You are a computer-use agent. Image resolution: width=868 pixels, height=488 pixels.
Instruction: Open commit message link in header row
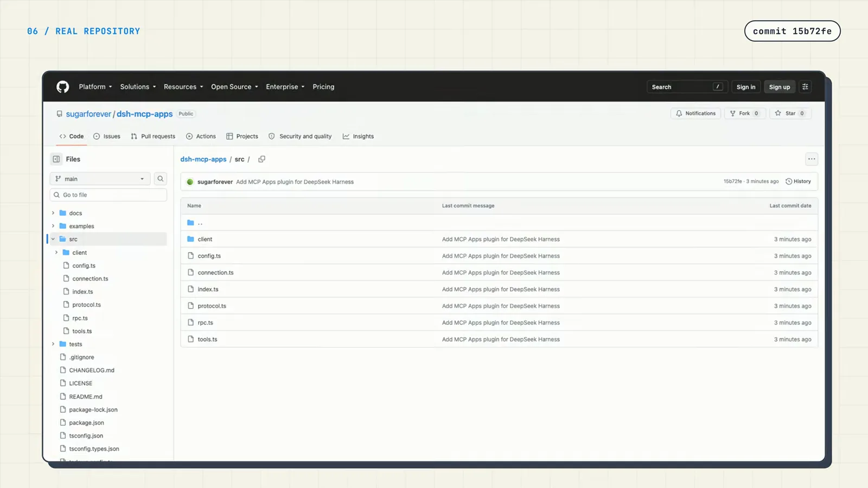pyautogui.click(x=295, y=182)
